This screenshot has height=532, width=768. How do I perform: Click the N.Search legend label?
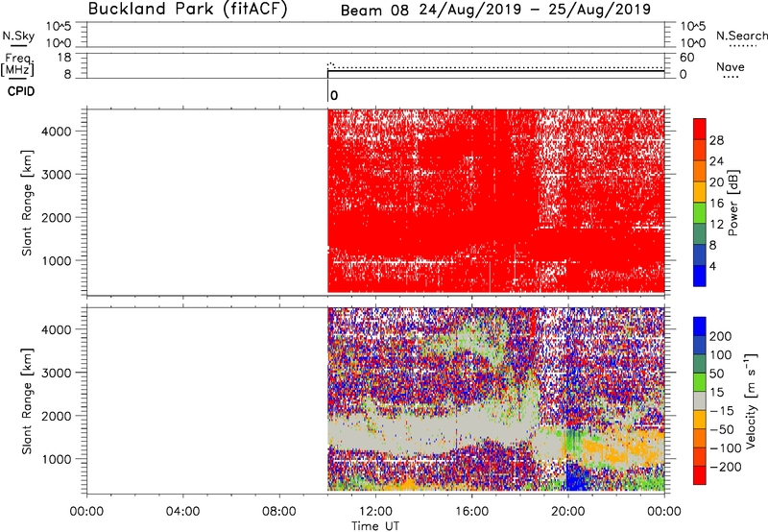tap(741, 36)
